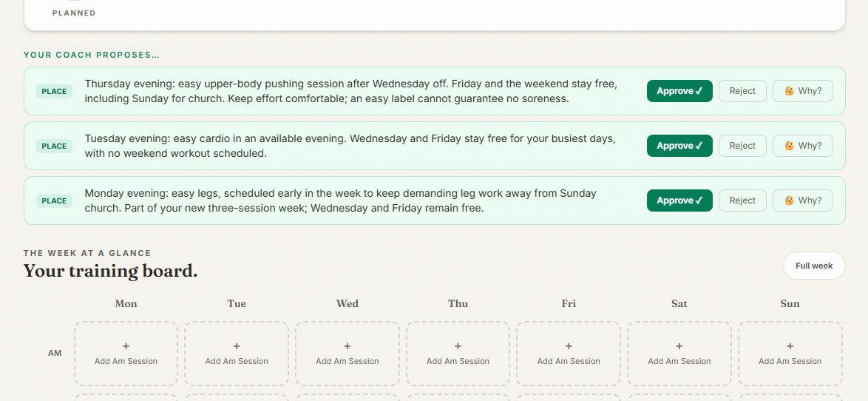Screen dimensions: 868x401
Task: Click the PLACE tag on Monday proposal
Action: 54,201
